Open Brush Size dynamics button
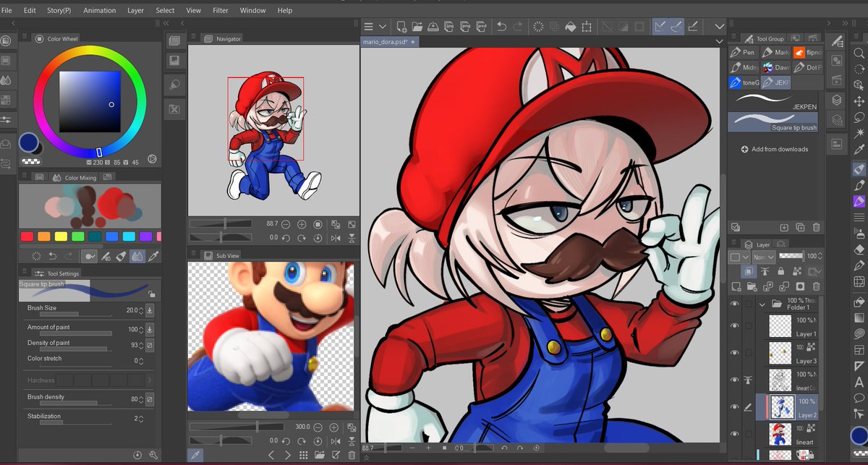Image resolution: width=868 pixels, height=465 pixels. pyautogui.click(x=150, y=310)
